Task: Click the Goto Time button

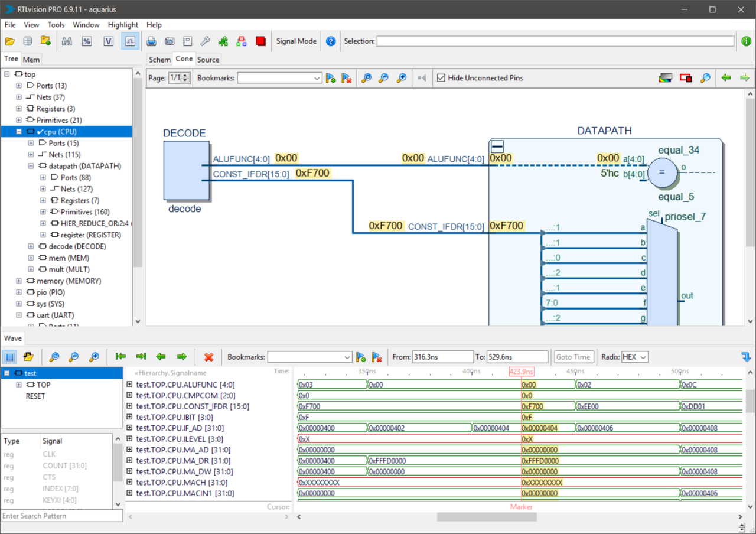Action: (x=573, y=357)
